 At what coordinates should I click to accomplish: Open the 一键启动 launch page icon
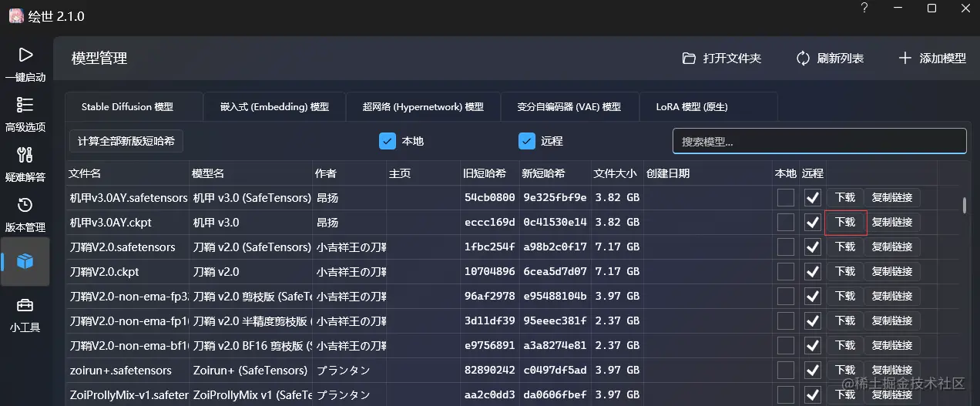click(x=25, y=55)
